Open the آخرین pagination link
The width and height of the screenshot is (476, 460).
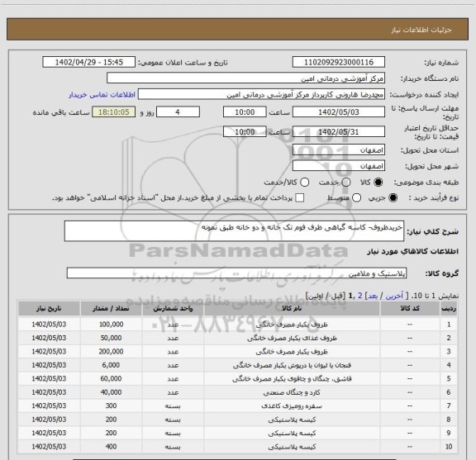(x=394, y=296)
